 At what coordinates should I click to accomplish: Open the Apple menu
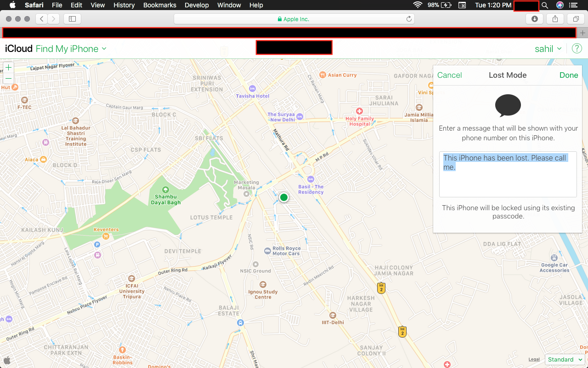point(12,5)
